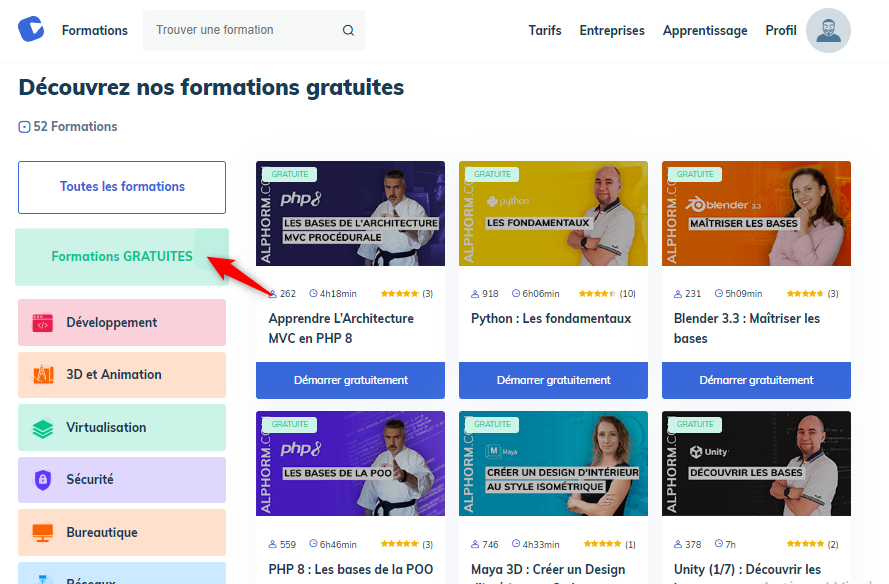The image size is (889, 584).
Task: Click clock icon next to 6h46min
Action: (313, 544)
